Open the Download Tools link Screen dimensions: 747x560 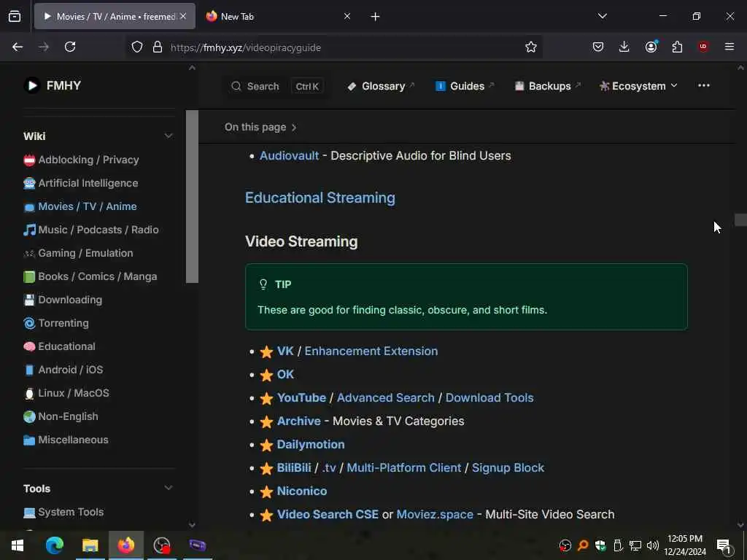[489, 397]
